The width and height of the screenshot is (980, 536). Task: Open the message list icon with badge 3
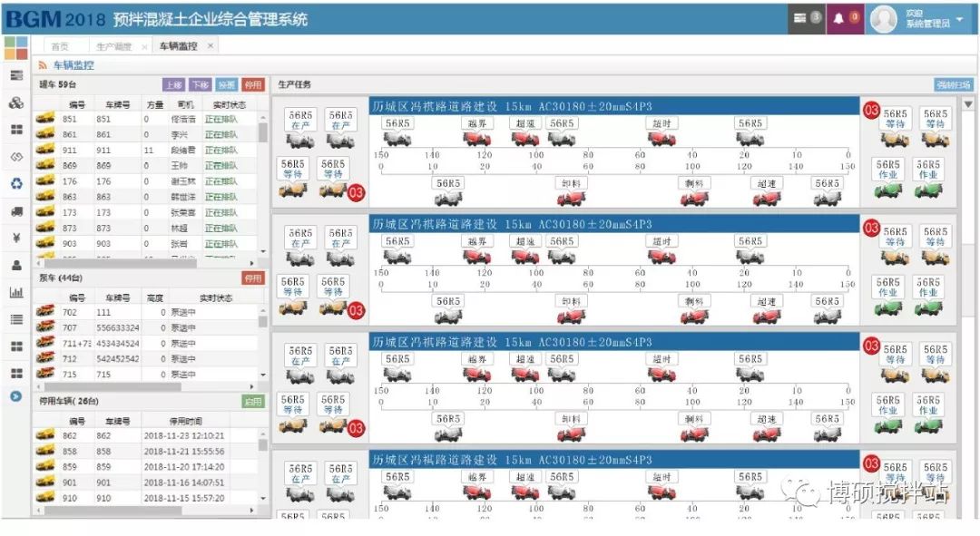tap(805, 18)
